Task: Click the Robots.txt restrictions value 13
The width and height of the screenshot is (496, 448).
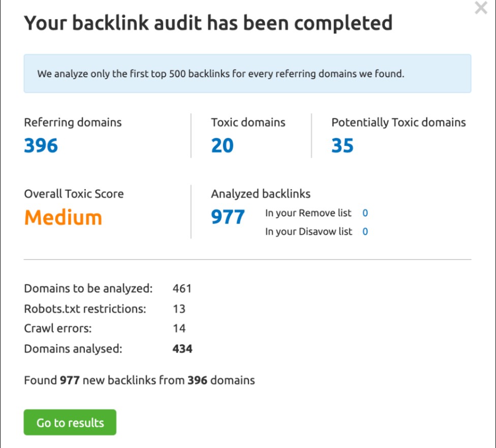Action: pos(179,309)
